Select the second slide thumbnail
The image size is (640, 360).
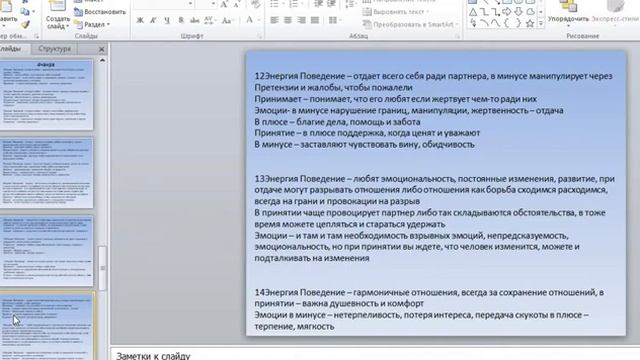point(46,173)
